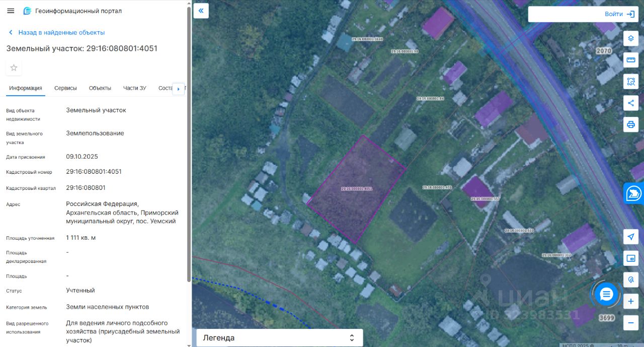Click the status value Учтенный
Viewport: 644px width, 347px height.
[80, 291]
